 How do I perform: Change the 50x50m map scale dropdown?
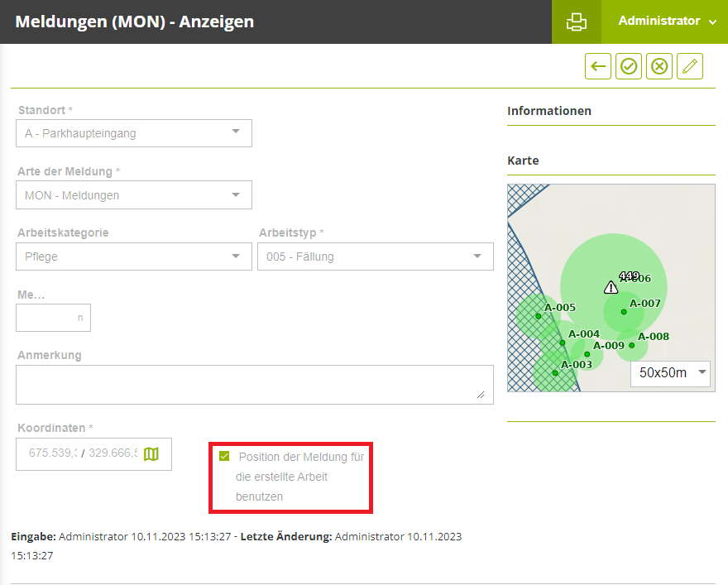pyautogui.click(x=671, y=372)
